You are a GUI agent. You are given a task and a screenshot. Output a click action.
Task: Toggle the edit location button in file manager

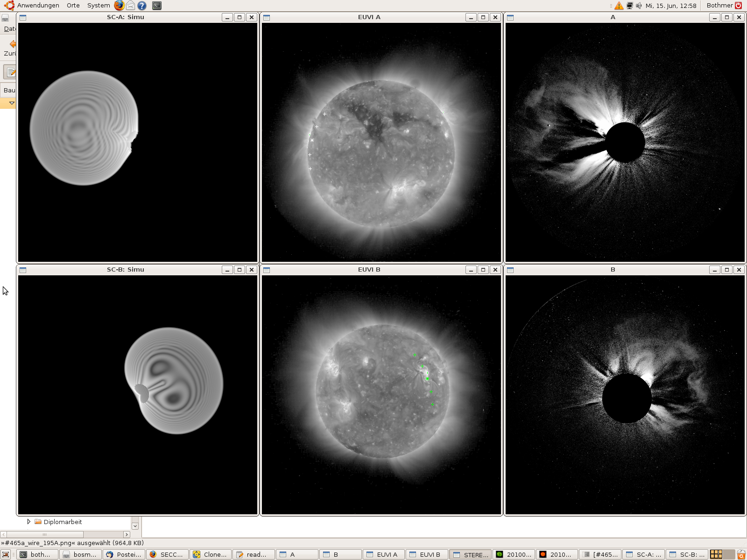point(10,72)
